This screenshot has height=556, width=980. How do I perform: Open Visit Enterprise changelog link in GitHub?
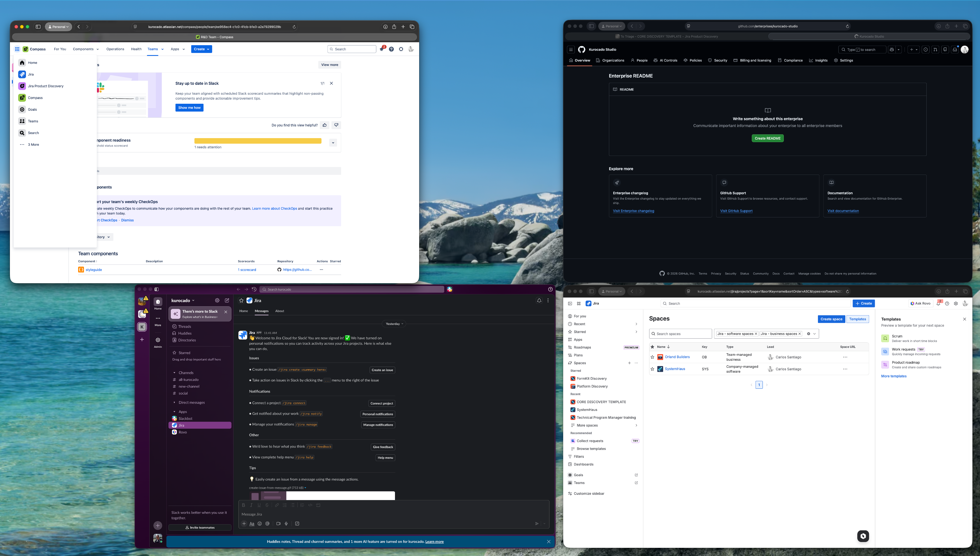(633, 211)
